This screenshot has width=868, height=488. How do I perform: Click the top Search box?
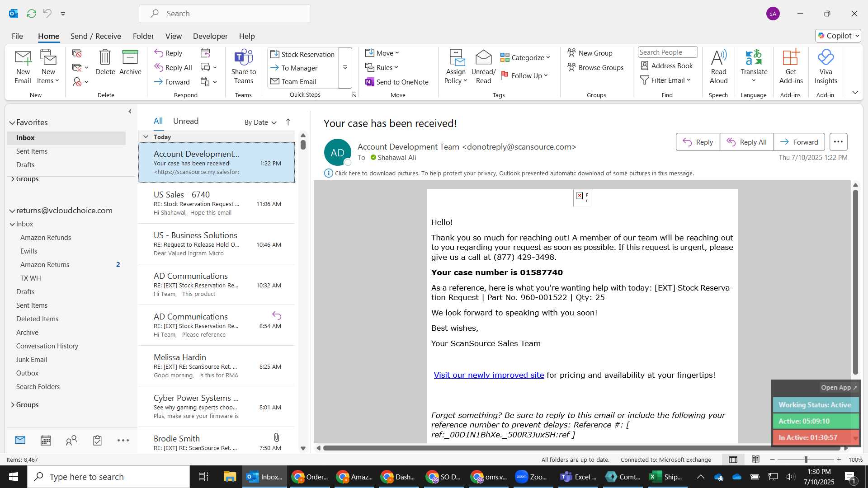point(225,14)
